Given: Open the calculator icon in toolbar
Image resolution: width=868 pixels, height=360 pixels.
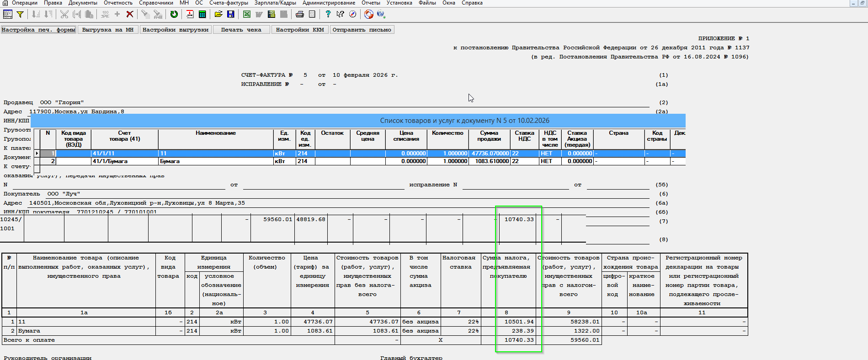Looking at the screenshot, I should [202, 14].
